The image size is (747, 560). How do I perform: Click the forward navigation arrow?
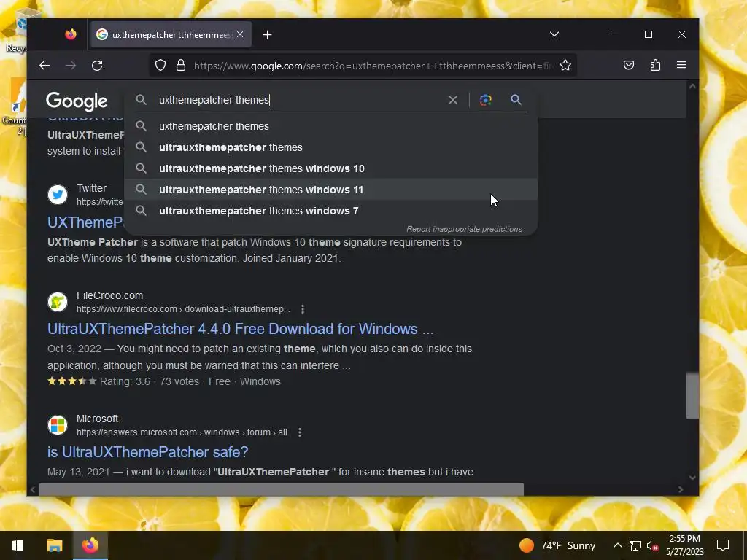(71, 65)
